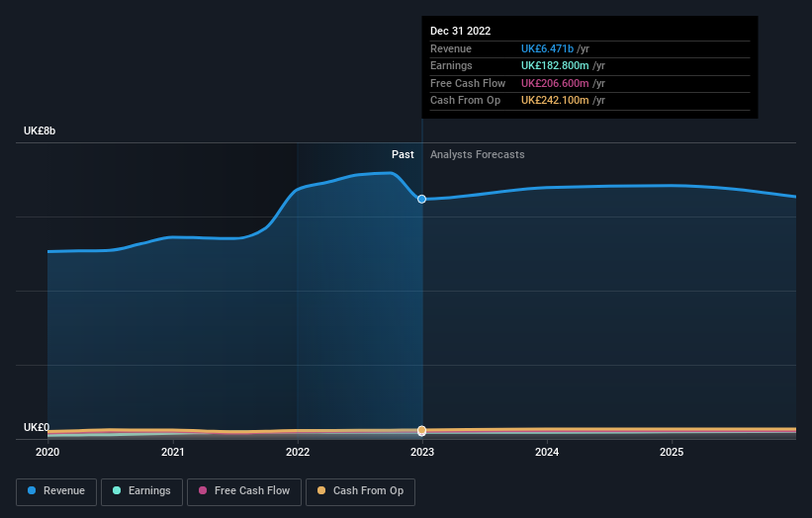The image size is (812, 518).
Task: Click the 'Earnings' row label in tooltip
Action: point(452,65)
